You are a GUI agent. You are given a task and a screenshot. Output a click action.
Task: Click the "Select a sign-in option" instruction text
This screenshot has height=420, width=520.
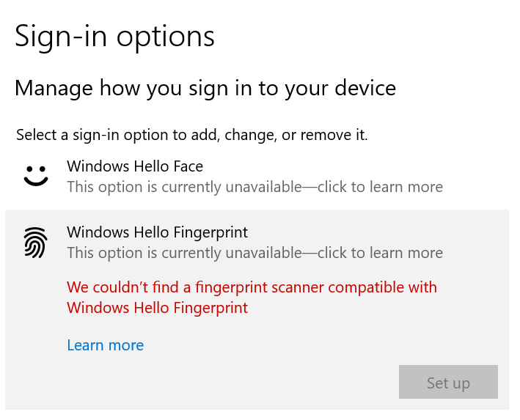[192, 136]
